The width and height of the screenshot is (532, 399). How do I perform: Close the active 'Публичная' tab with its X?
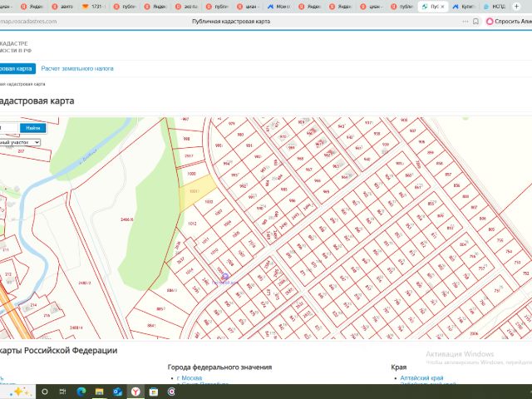tap(442, 7)
